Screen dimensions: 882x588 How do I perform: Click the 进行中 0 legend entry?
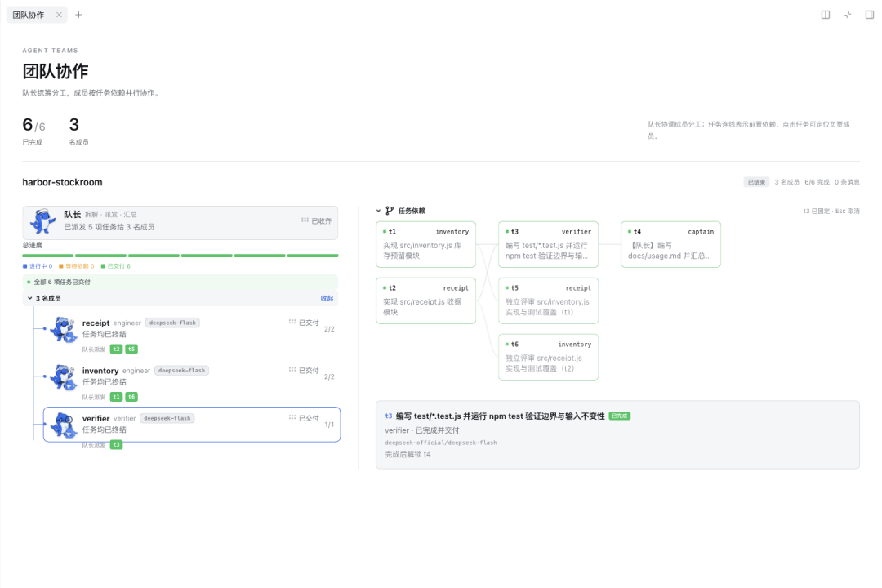[x=38, y=266]
